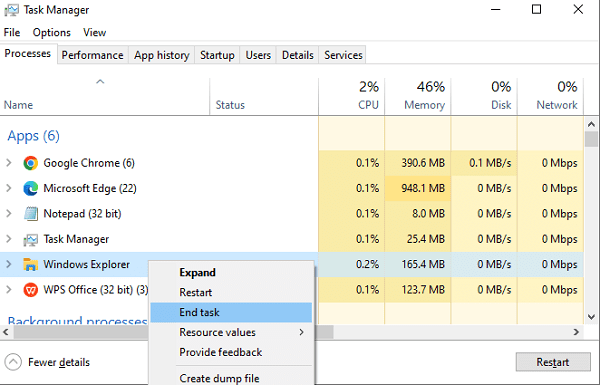Select the Google Chrome (6) row name
The width and height of the screenshot is (600, 385).
point(89,163)
